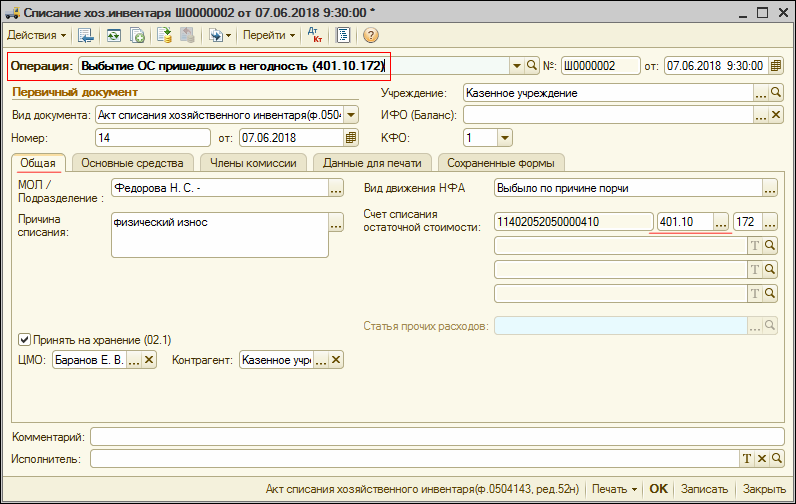Click the Номер field containing 14
Screen dimensions: 796x504
tap(152, 138)
